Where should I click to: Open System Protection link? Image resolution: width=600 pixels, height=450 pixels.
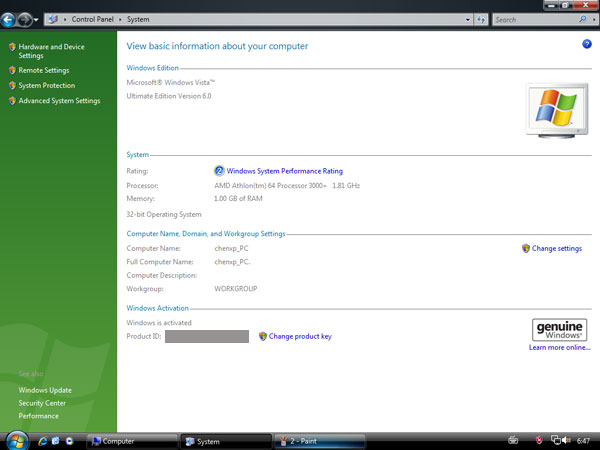pos(47,85)
